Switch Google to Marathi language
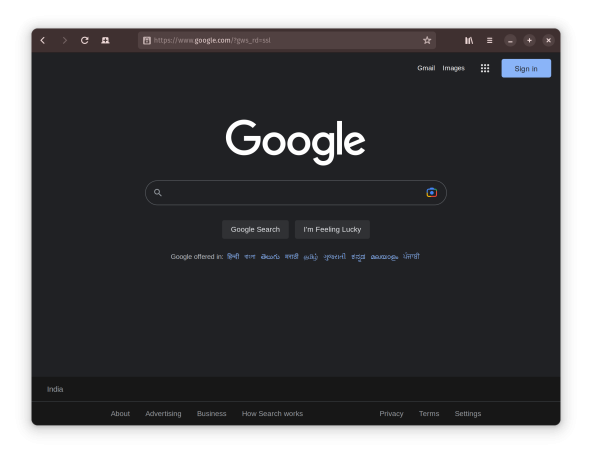The width and height of the screenshot is (592, 460). click(291, 256)
